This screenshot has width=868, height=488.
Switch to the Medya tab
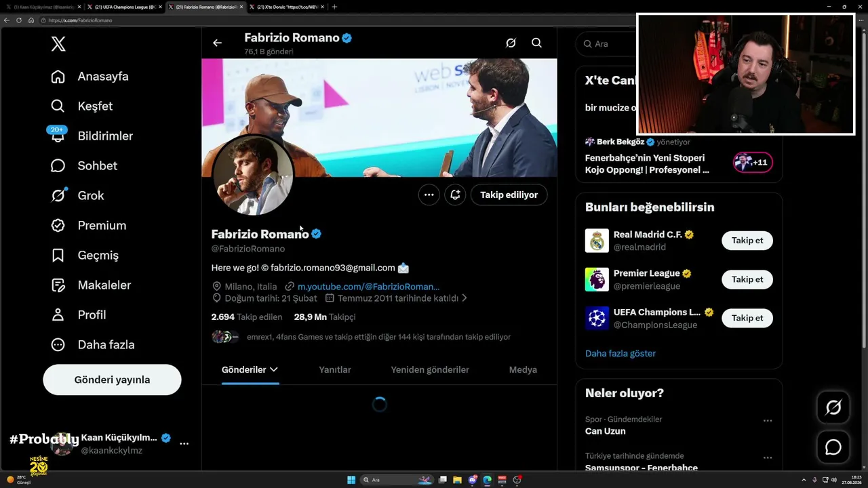click(523, 370)
